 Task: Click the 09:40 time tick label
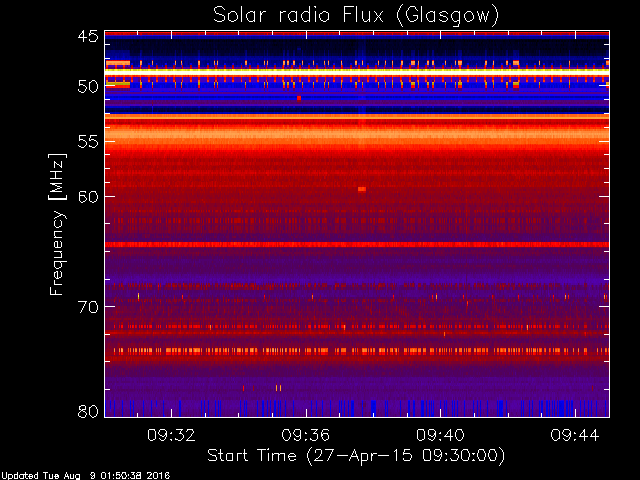pos(440,435)
